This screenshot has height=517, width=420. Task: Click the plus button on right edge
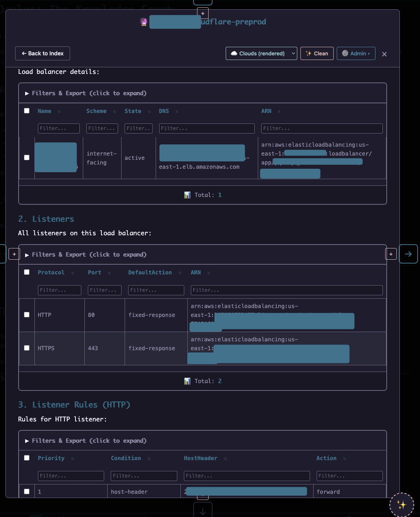[391, 254]
